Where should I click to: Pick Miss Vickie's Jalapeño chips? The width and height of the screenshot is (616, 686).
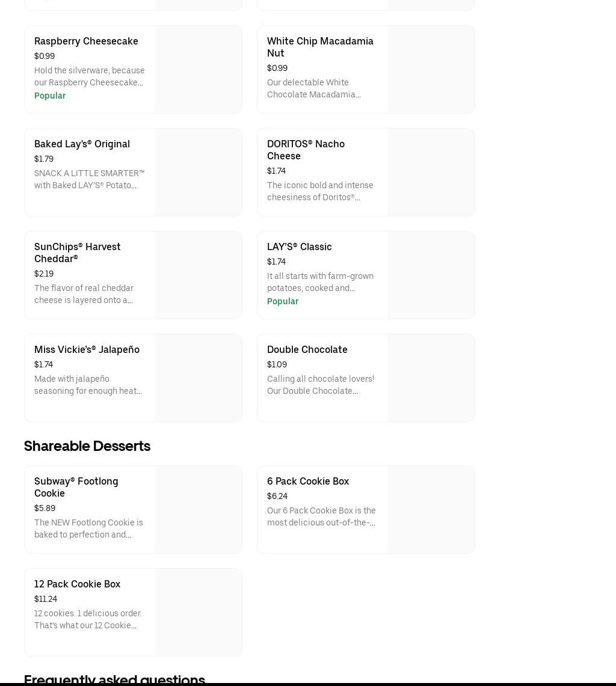click(x=87, y=350)
